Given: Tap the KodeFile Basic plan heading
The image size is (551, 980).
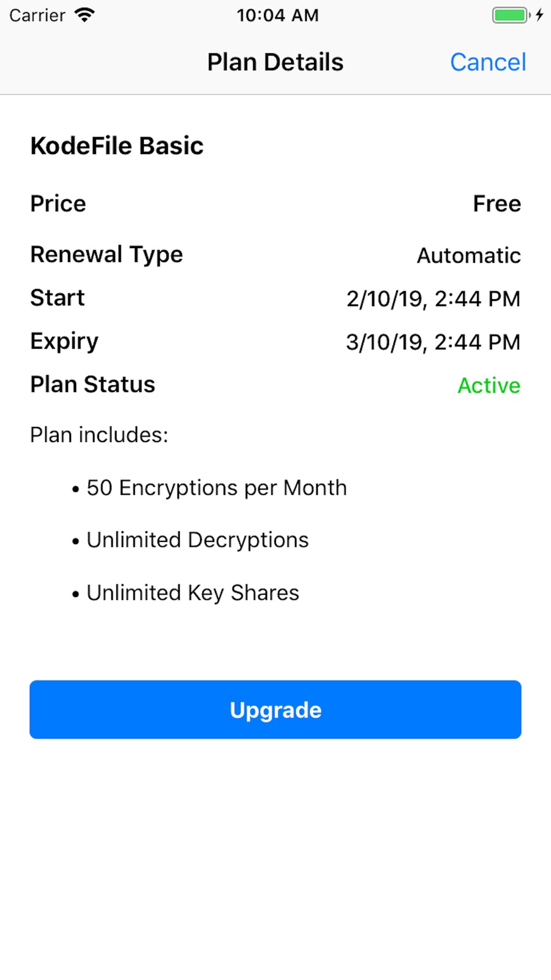Looking at the screenshot, I should 117,146.
